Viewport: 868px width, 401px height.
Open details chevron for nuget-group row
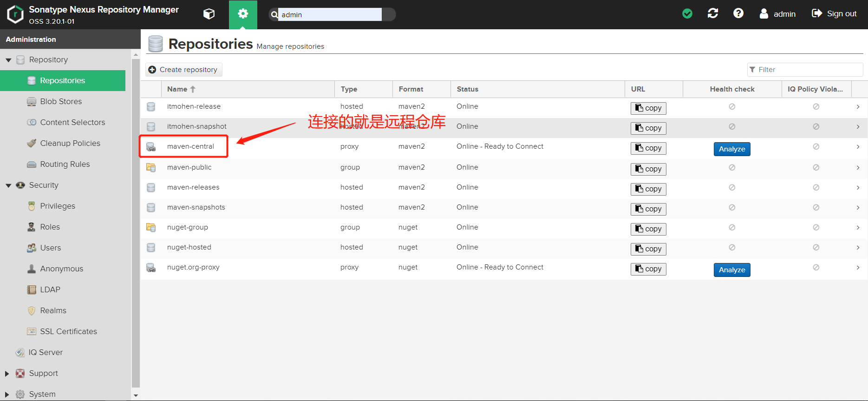(858, 228)
